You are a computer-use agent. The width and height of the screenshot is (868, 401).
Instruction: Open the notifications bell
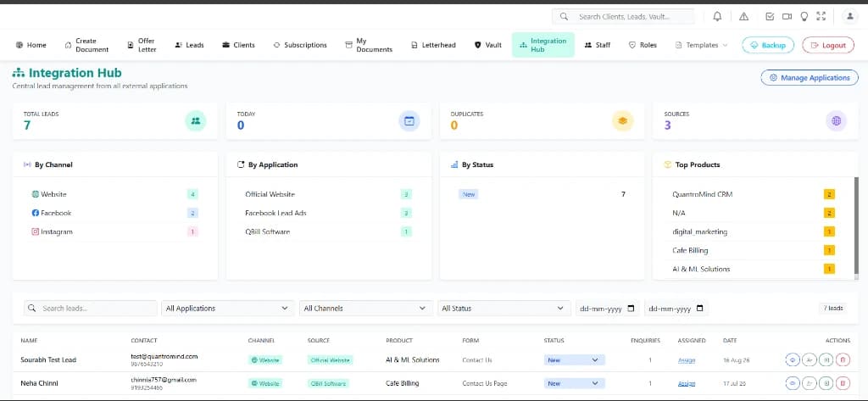[x=717, y=17]
